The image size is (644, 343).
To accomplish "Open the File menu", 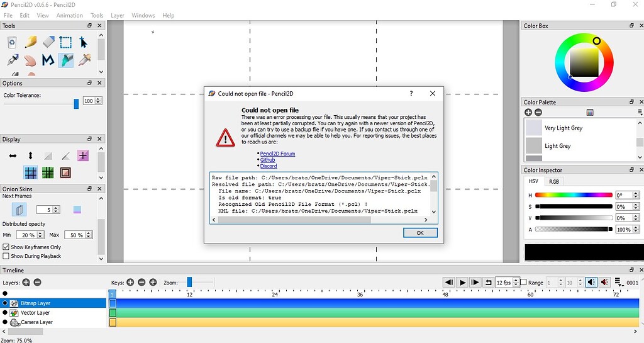I will [x=8, y=15].
